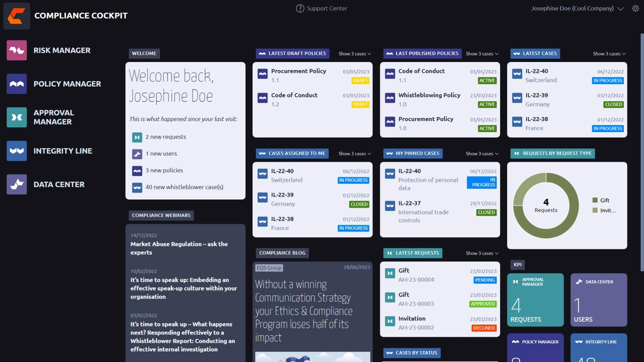Click the Support Center question mark icon
This screenshot has width=644, height=362.
point(300,8)
